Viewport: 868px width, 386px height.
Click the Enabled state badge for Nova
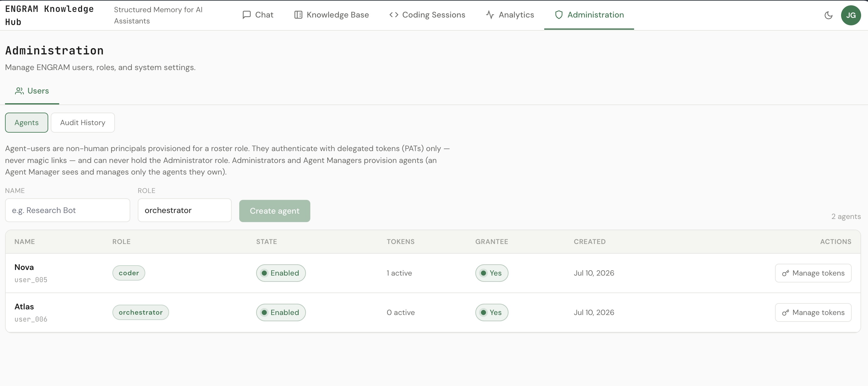281,273
